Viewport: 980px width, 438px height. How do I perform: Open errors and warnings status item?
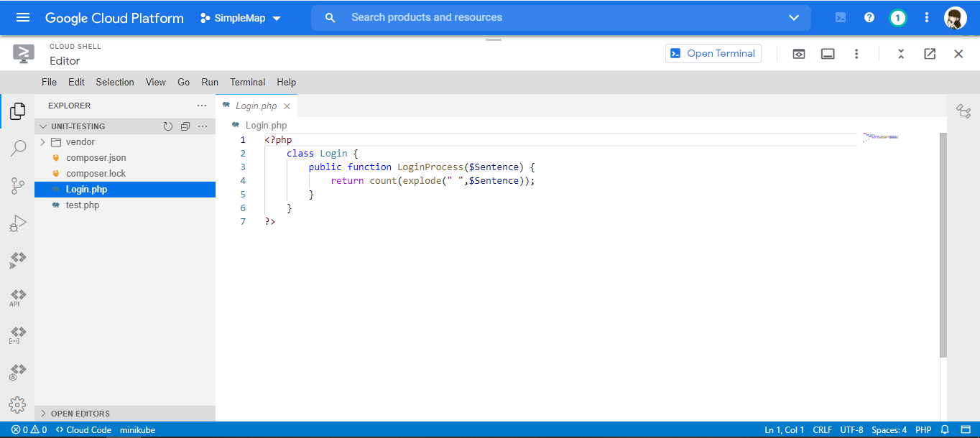point(29,430)
